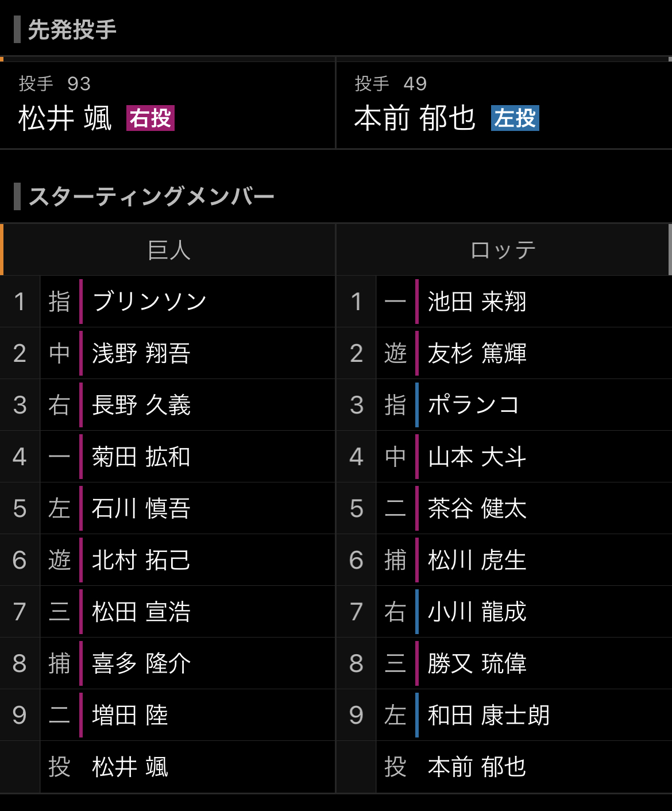Select the ロッテ team column header

pos(503,250)
